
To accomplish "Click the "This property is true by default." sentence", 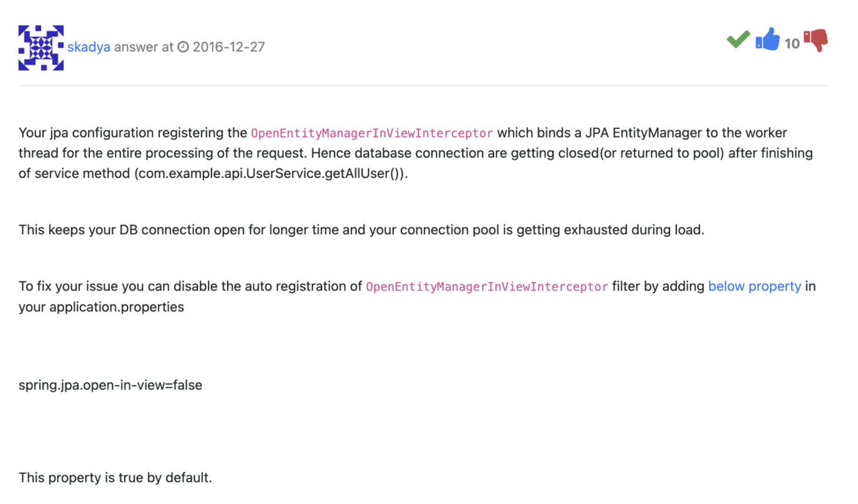I will coord(115,478).
